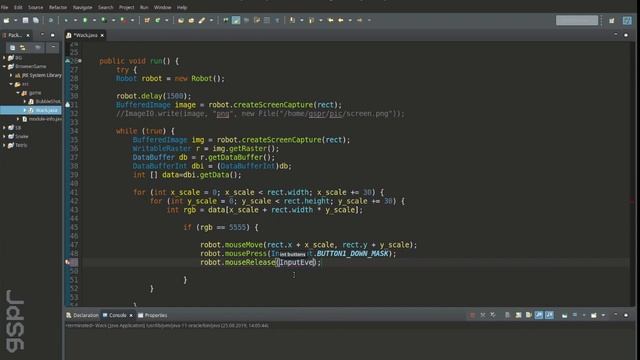The width and height of the screenshot is (640, 360).
Task: Save the current file with the Save icon
Action: point(25,20)
